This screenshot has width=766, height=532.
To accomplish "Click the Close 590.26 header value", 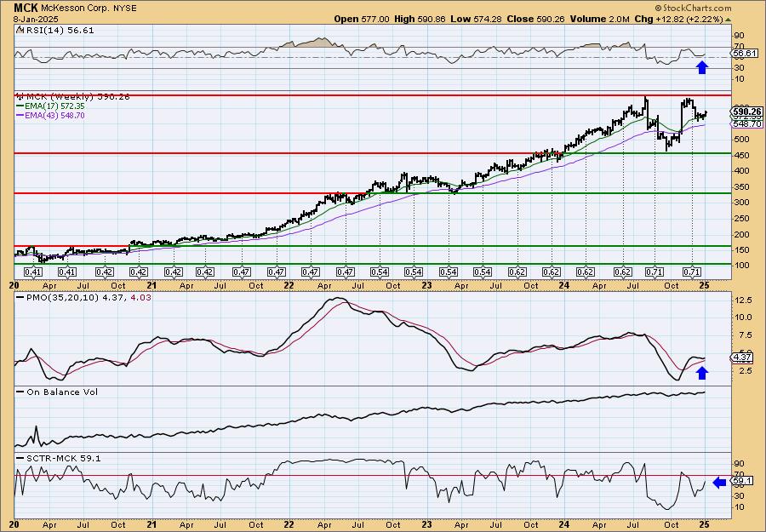I will [x=536, y=19].
